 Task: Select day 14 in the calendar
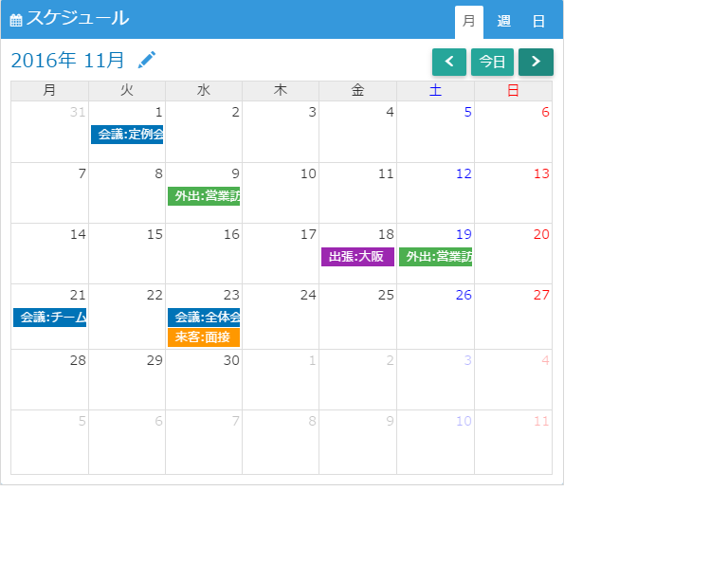[x=49, y=254]
